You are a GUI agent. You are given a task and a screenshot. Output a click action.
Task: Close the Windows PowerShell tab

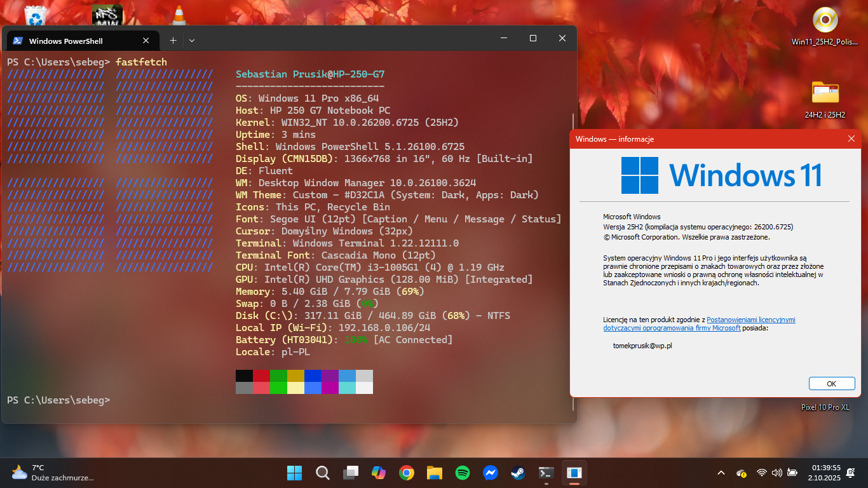pos(146,41)
